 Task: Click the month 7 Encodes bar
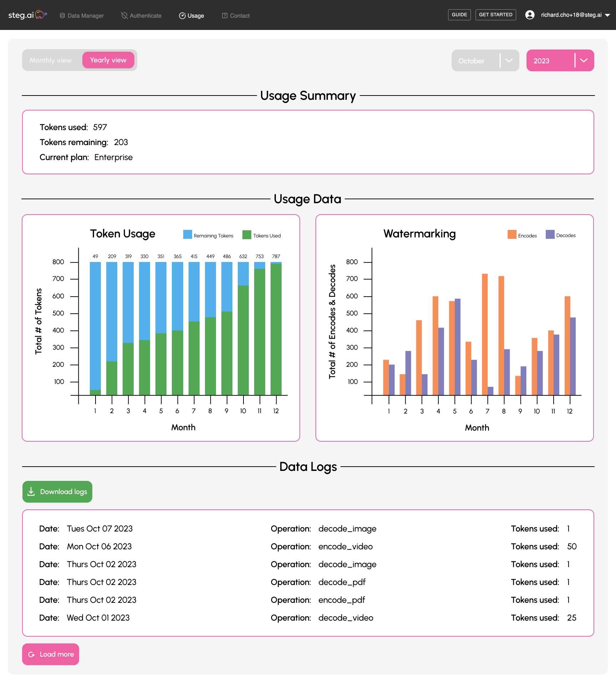click(x=485, y=334)
